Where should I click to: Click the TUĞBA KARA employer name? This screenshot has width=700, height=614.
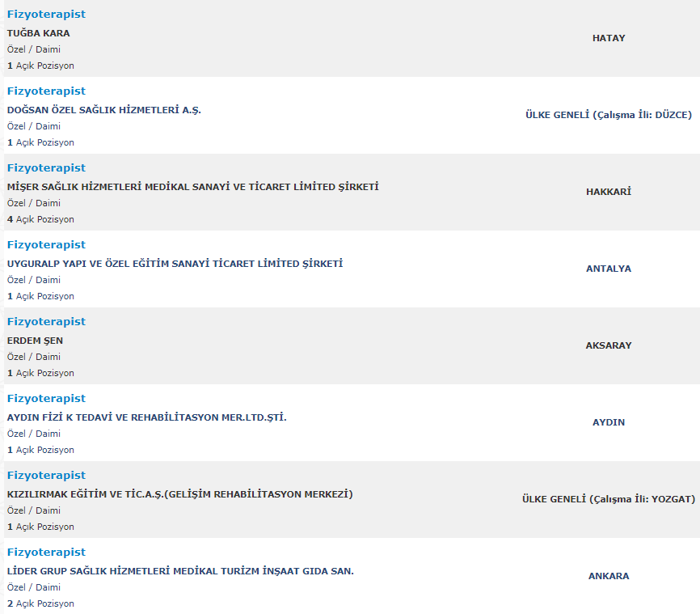(x=38, y=33)
